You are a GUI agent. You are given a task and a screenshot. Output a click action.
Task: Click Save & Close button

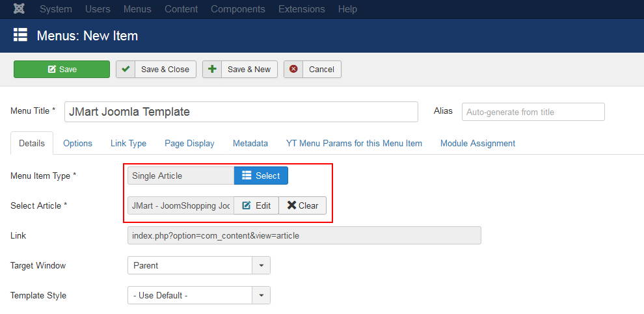[156, 70]
